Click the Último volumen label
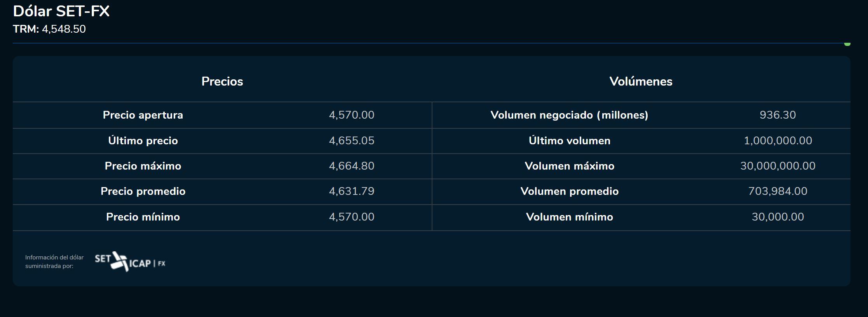Screen dimensions: 868x317 tap(569, 140)
